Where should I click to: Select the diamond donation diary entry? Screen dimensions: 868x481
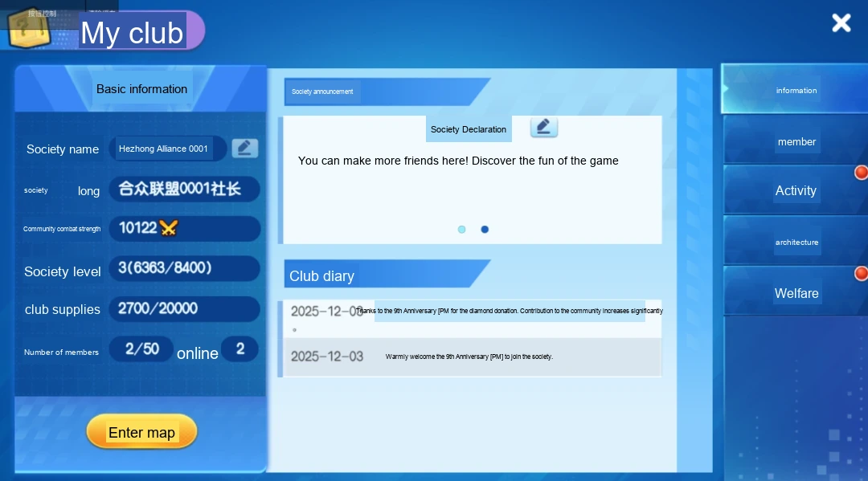pyautogui.click(x=473, y=317)
